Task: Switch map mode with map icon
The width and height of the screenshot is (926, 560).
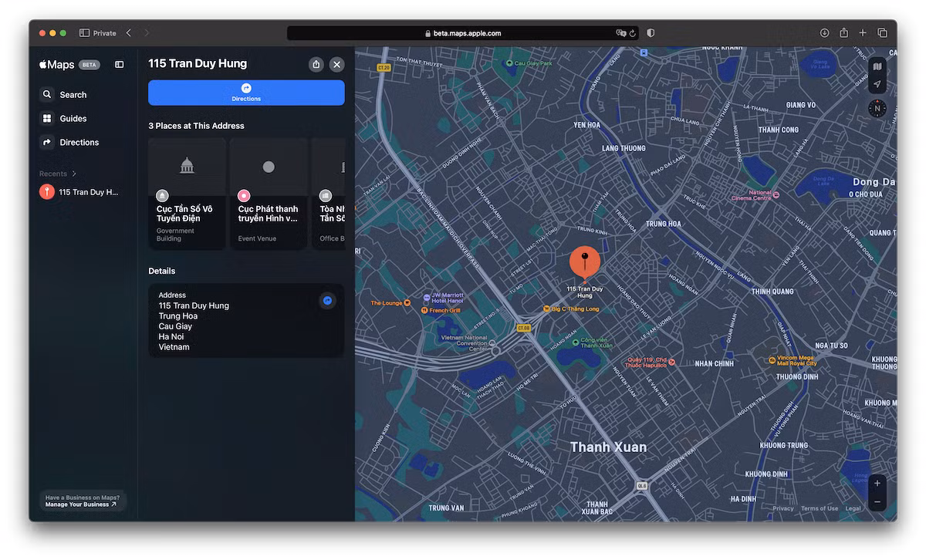Action: click(x=877, y=66)
